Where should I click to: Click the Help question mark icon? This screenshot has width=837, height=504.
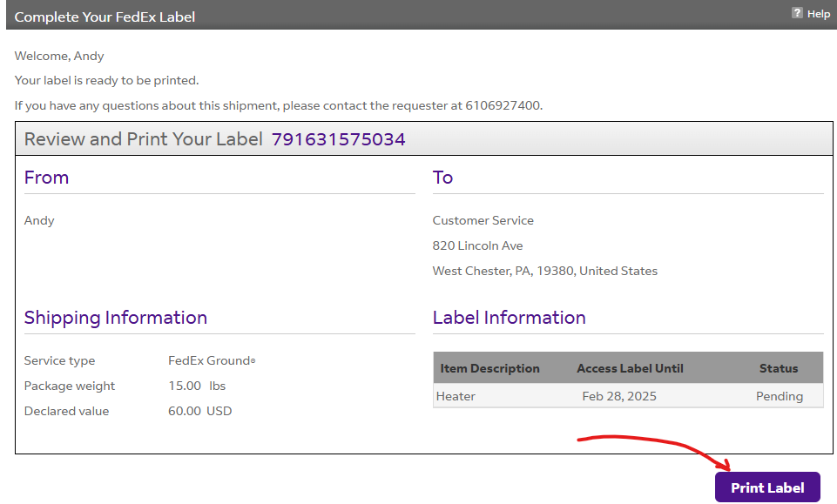pyautogui.click(x=798, y=13)
